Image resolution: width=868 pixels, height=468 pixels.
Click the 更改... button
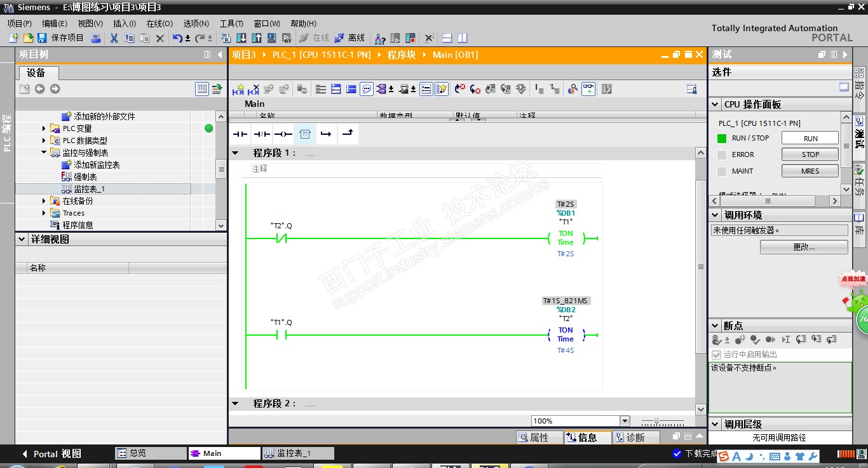click(804, 247)
